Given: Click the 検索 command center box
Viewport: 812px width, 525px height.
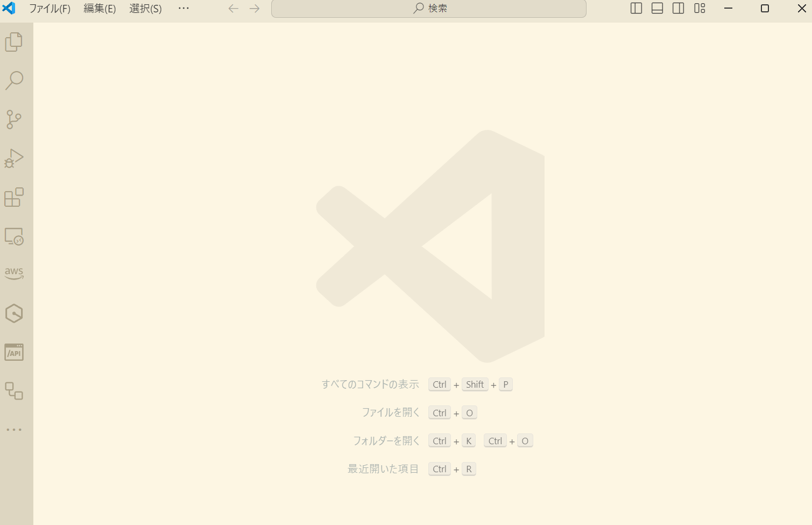Looking at the screenshot, I should pyautogui.click(x=429, y=9).
